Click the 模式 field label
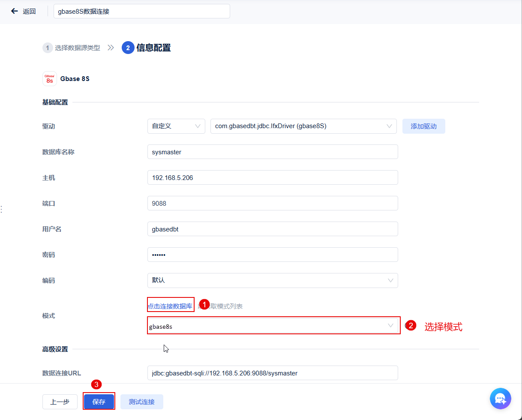 [x=49, y=315]
